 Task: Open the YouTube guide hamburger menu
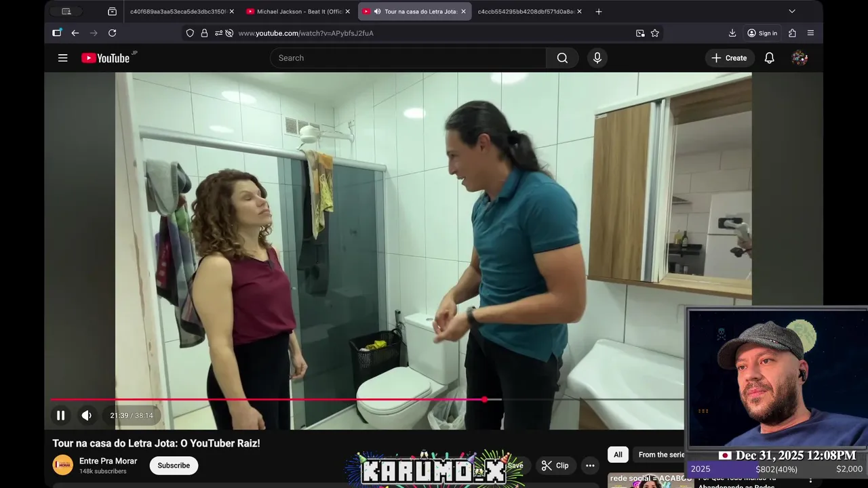[x=62, y=58]
